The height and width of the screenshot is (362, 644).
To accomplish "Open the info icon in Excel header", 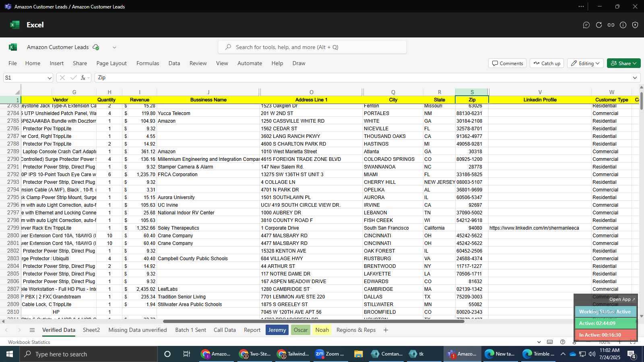I will pyautogui.click(x=623, y=25).
